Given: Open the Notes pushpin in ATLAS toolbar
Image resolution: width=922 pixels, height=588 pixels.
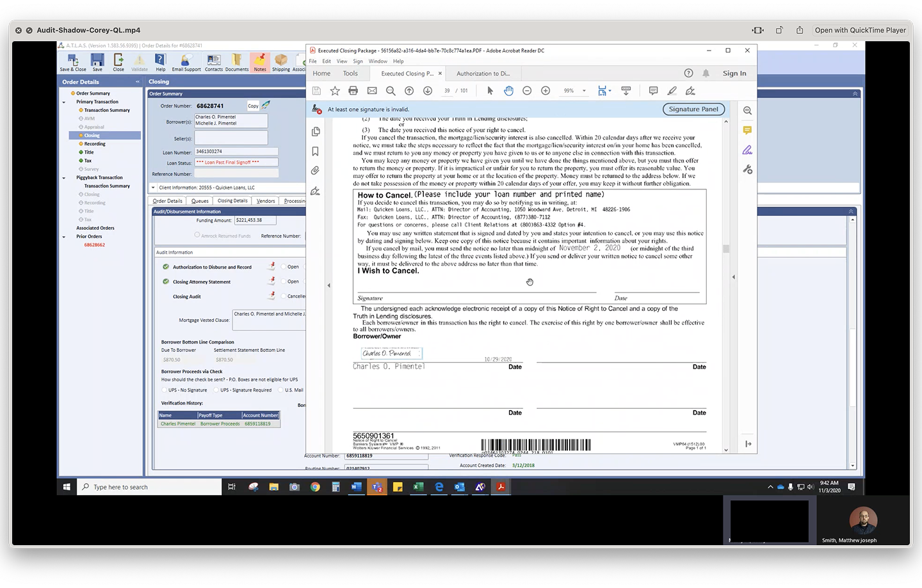Looking at the screenshot, I should tap(259, 62).
